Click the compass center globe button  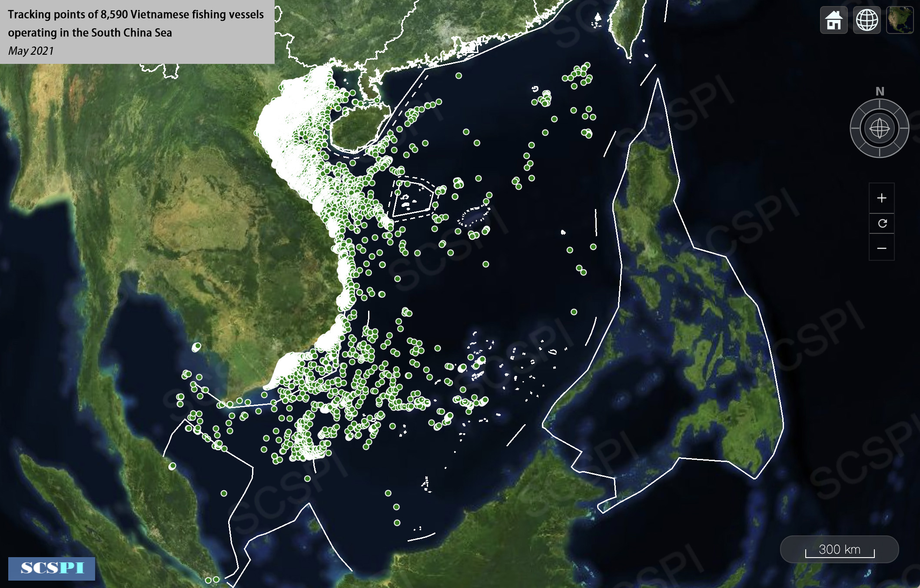click(x=879, y=128)
